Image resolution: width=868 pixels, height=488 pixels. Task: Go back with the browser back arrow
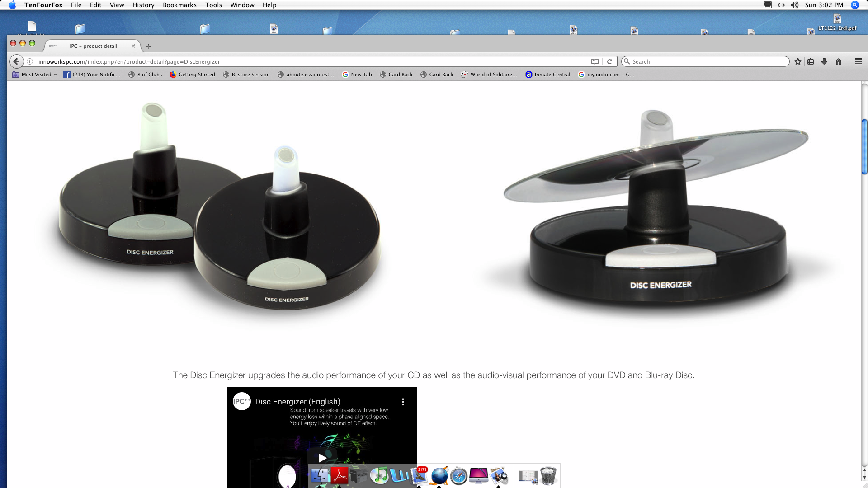(x=16, y=61)
